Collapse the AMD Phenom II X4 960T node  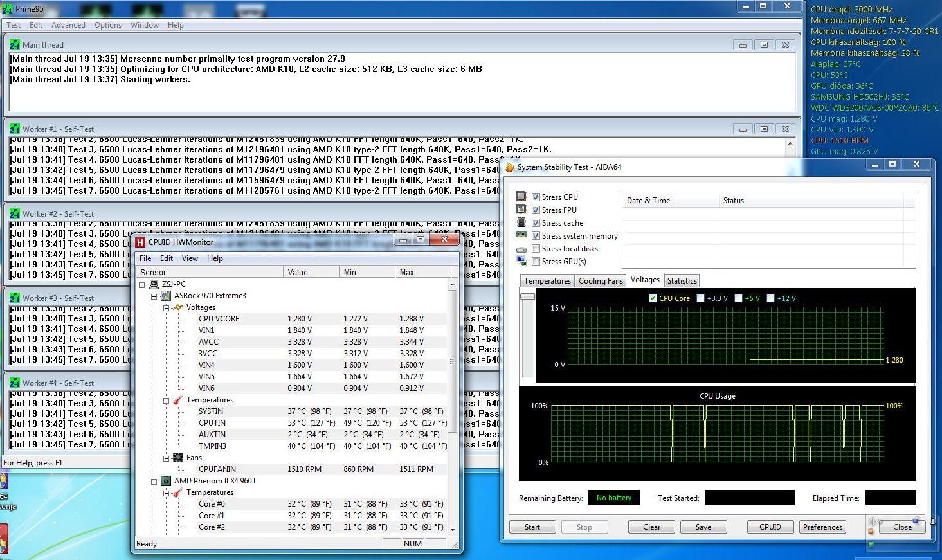click(x=154, y=481)
